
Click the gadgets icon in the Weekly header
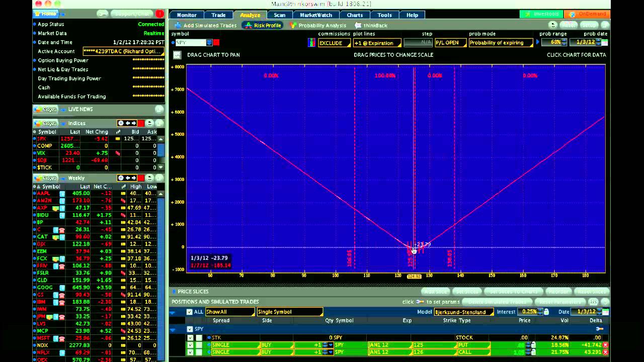click(46, 178)
